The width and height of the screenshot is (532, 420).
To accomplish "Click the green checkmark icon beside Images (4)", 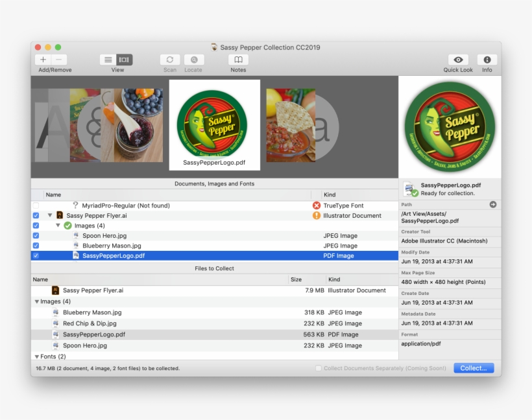I will [68, 226].
